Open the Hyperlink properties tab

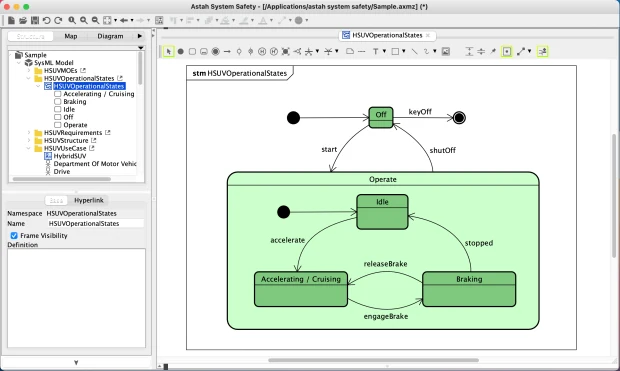(89, 200)
